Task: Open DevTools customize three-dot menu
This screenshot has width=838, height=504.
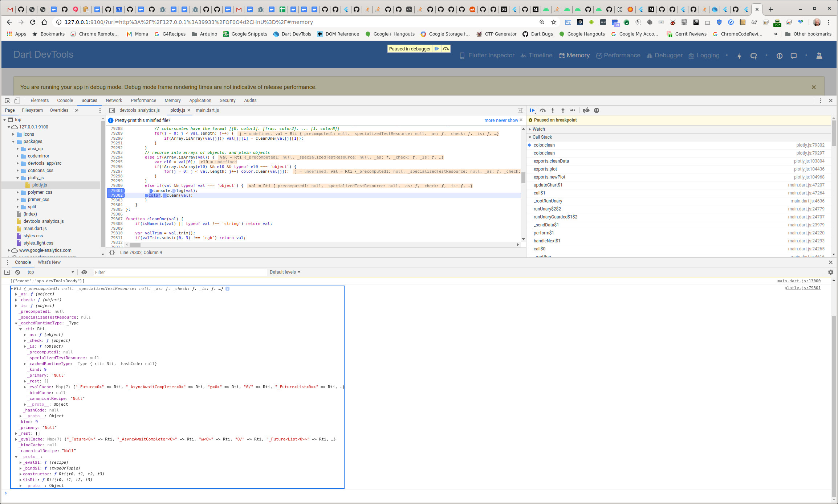Action: pos(821,101)
